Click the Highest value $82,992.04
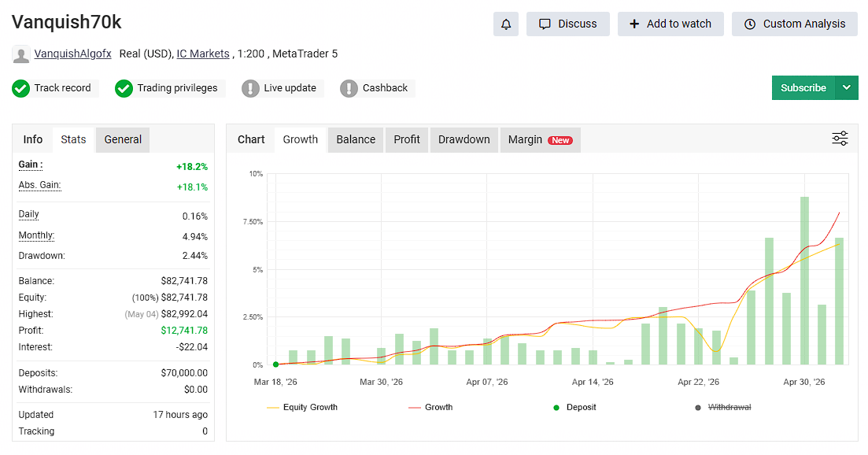Image resolution: width=868 pixels, height=455 pixels. (x=184, y=314)
